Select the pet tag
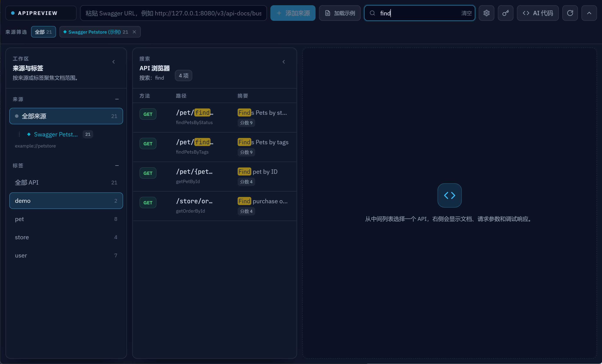 [x=66, y=219]
